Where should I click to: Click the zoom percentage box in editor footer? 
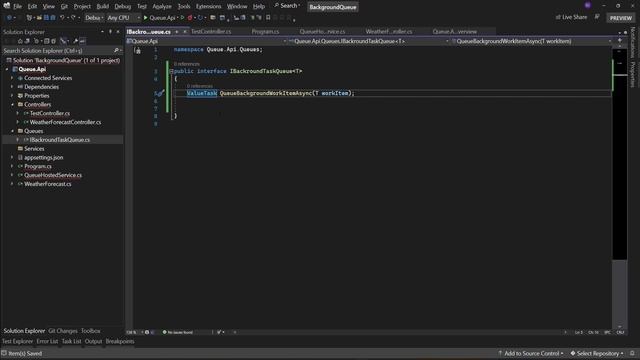click(x=133, y=332)
